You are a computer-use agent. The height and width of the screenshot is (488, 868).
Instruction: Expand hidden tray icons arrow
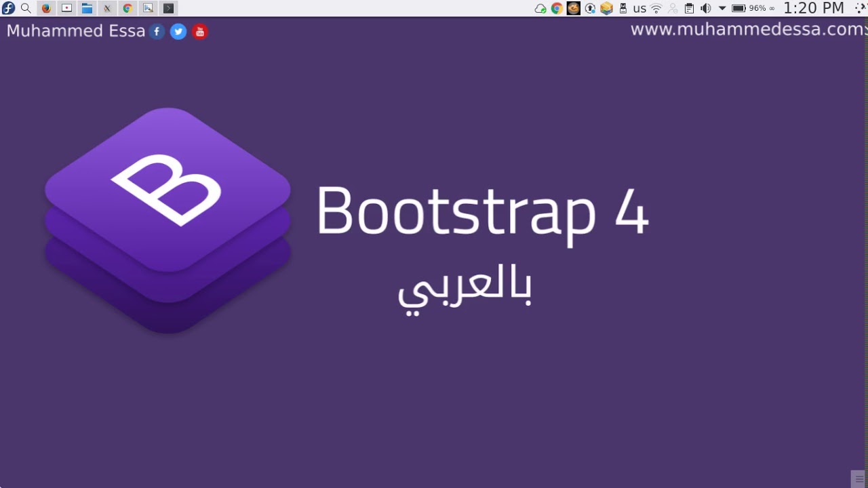pos(722,8)
